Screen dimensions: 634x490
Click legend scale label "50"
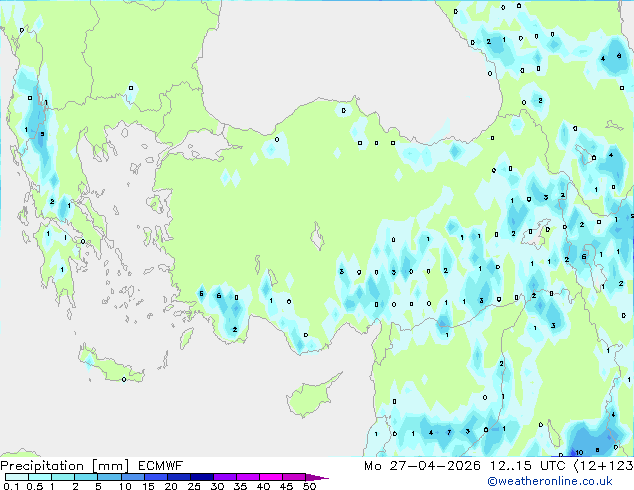tap(310, 486)
